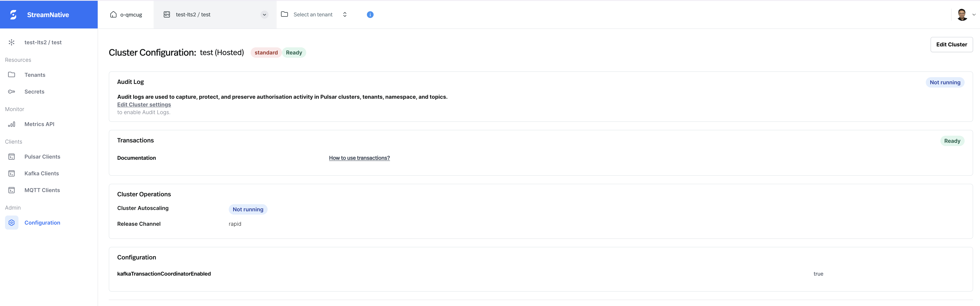Click the Documentation label in Transactions
This screenshot has width=980, height=306.
(x=136, y=158)
